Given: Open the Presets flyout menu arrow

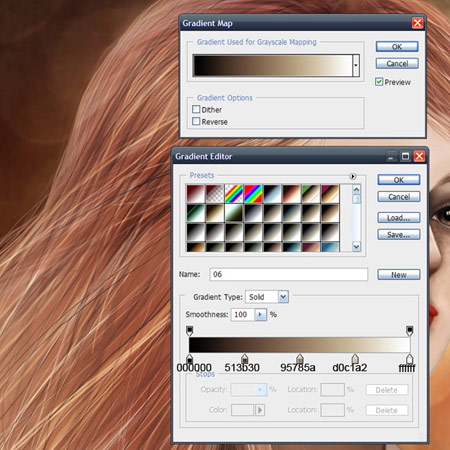Looking at the screenshot, I should tap(352, 176).
